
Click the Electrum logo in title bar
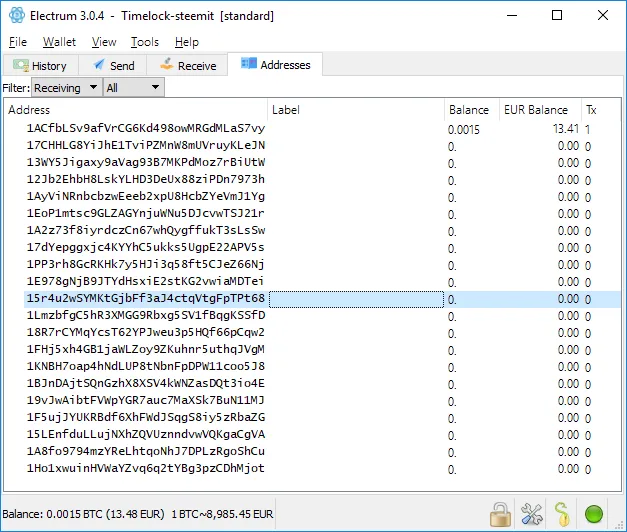tap(17, 16)
